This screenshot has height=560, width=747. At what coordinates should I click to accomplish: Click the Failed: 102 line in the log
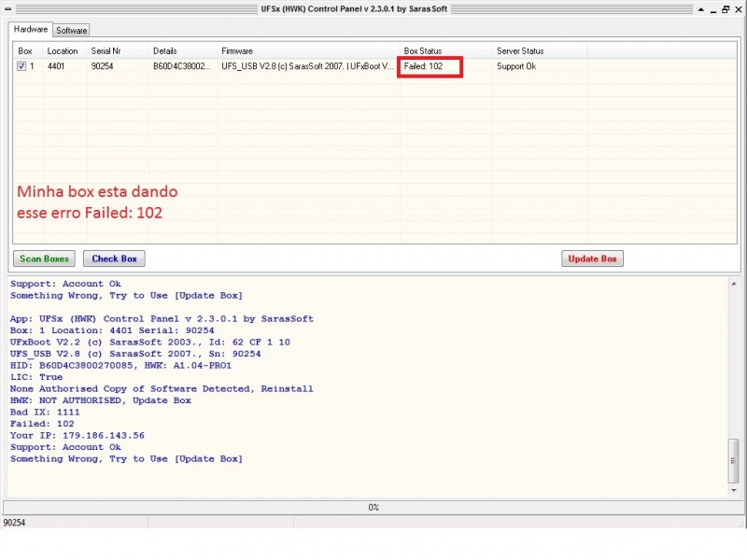point(42,424)
